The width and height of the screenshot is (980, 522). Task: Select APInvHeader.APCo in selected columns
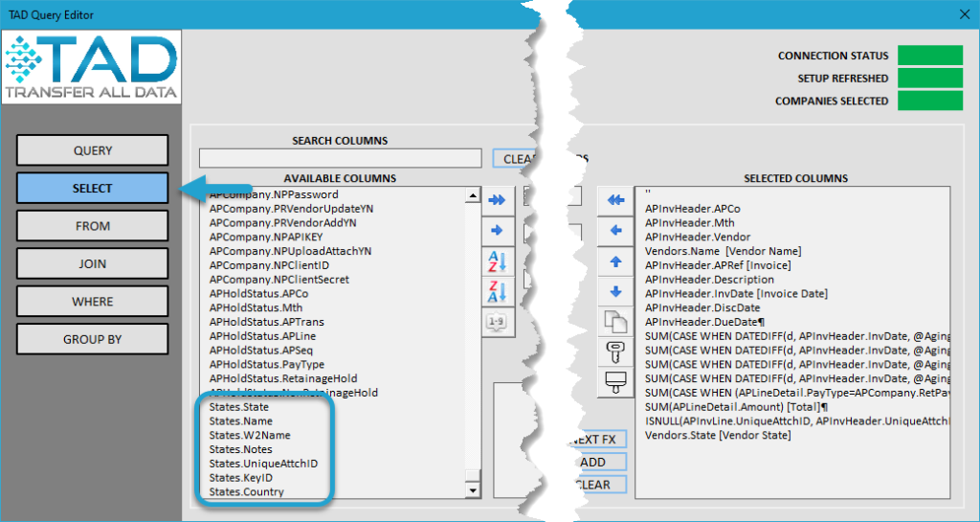coord(693,209)
